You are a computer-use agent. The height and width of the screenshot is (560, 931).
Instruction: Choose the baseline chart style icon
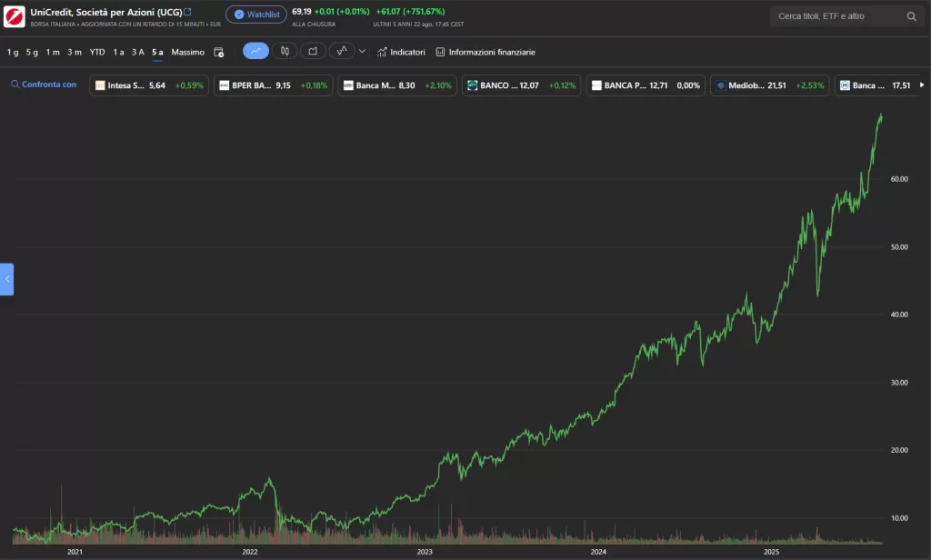pos(342,52)
